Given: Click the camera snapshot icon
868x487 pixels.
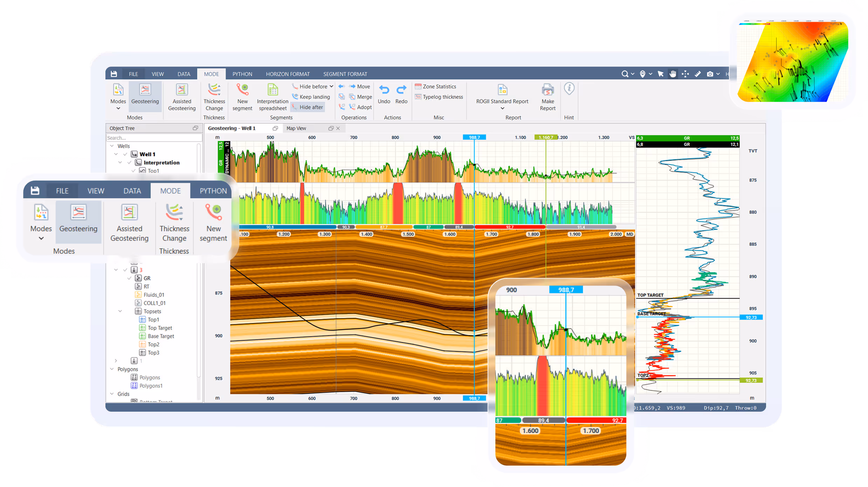Looking at the screenshot, I should coord(710,74).
